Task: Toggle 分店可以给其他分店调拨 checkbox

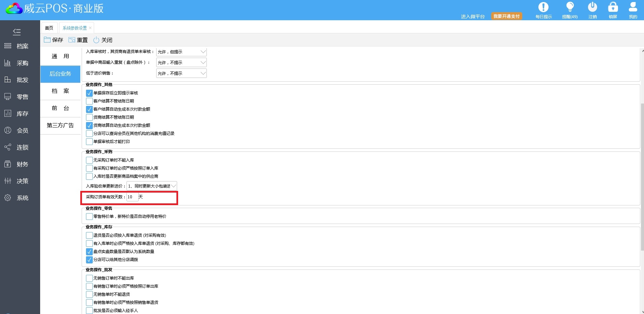Action: (89, 260)
